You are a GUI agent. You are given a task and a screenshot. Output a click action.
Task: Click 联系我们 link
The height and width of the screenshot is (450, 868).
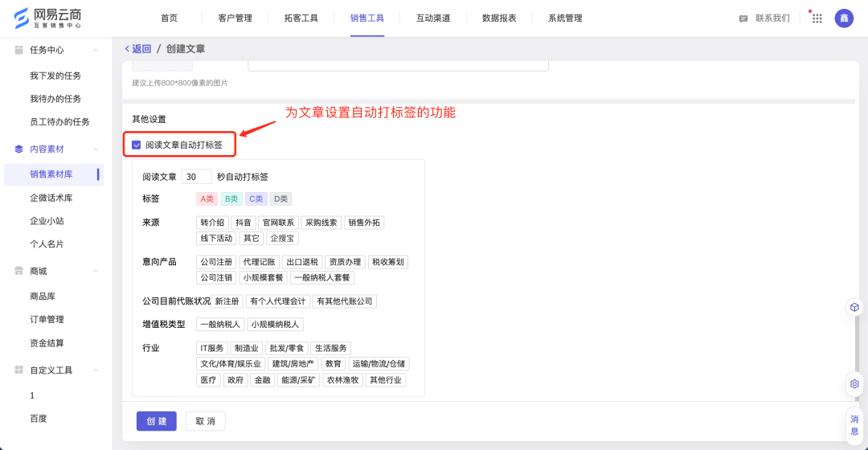(x=772, y=18)
